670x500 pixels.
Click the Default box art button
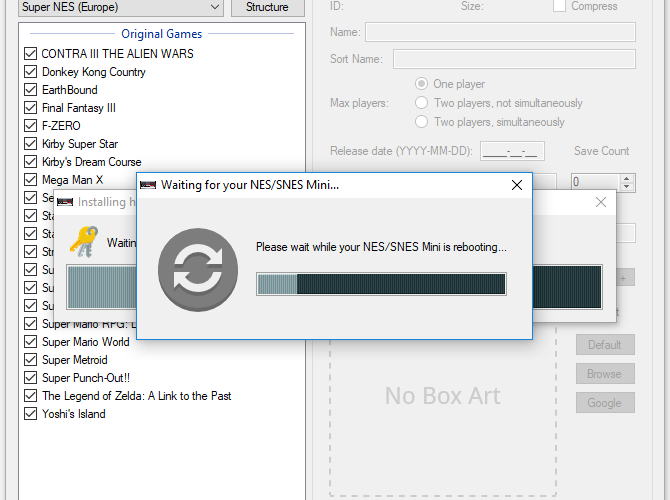(605, 344)
